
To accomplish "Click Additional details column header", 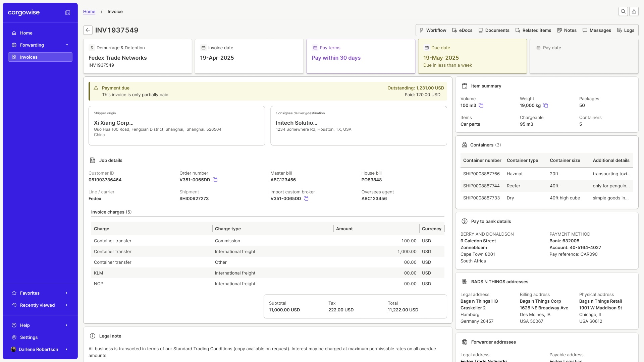I will pos(611,160).
